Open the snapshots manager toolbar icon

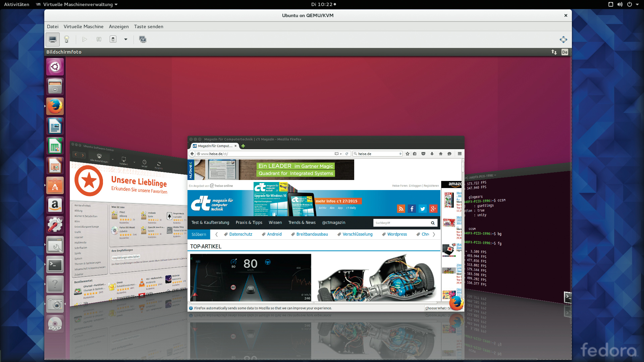pos(143,40)
